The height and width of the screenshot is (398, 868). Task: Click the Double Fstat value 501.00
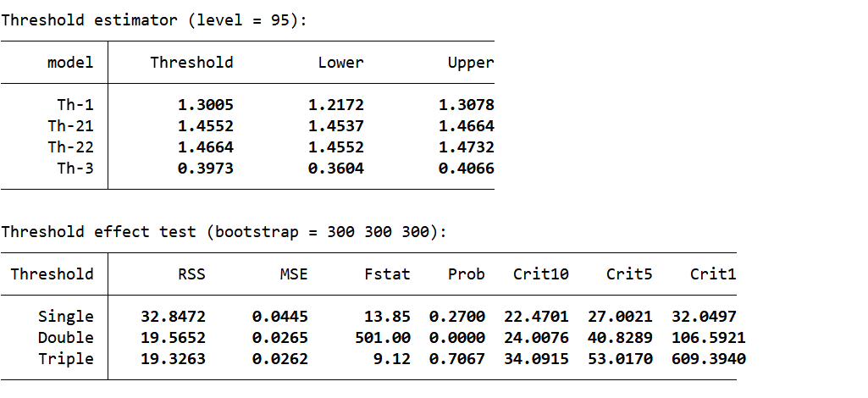383,337
